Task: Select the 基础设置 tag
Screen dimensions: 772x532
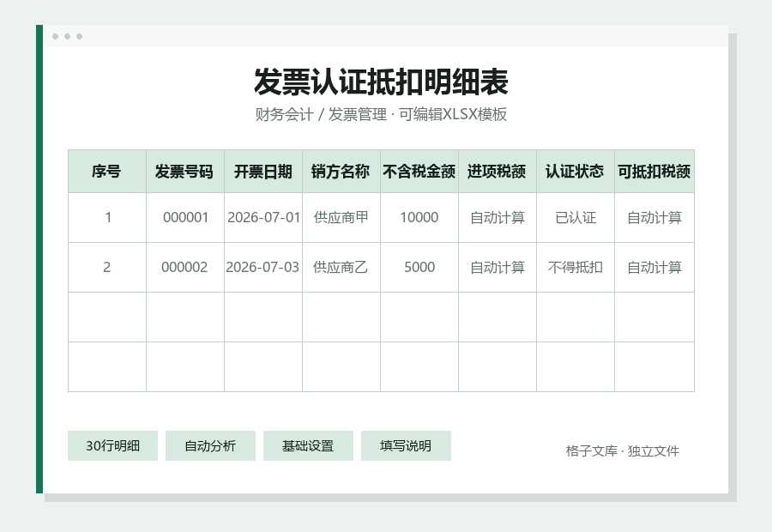Action: pyautogui.click(x=308, y=446)
